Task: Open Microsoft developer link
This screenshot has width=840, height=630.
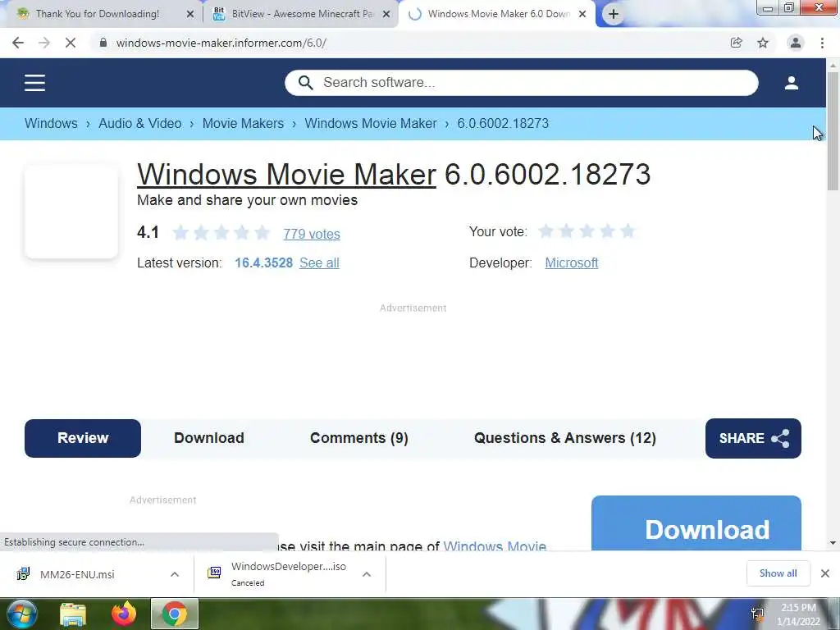Action: point(572,263)
